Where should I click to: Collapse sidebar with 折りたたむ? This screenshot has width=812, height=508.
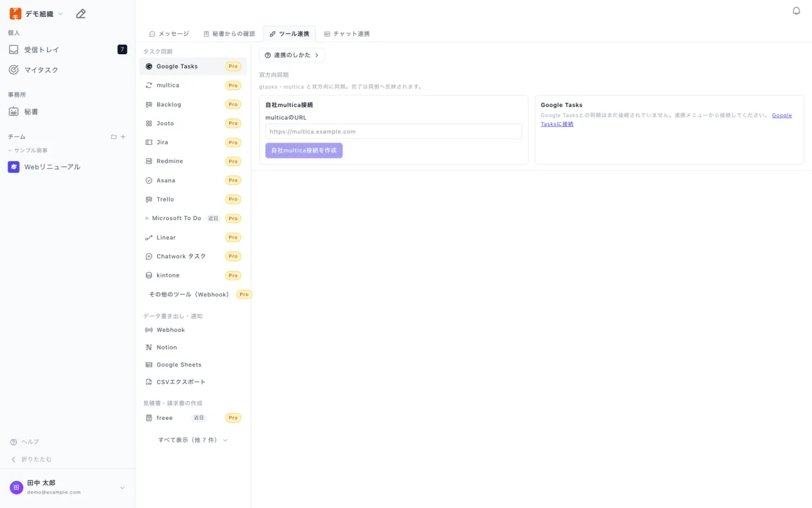coord(31,459)
